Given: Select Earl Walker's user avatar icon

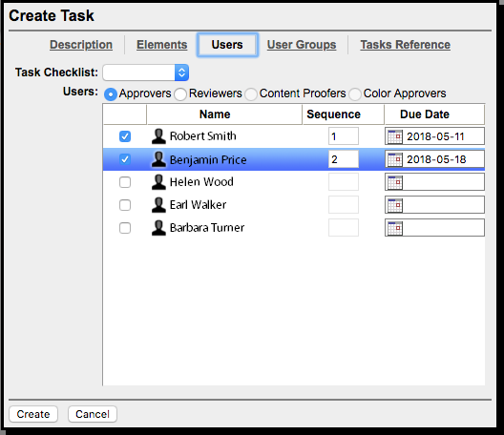Looking at the screenshot, I should 158,205.
